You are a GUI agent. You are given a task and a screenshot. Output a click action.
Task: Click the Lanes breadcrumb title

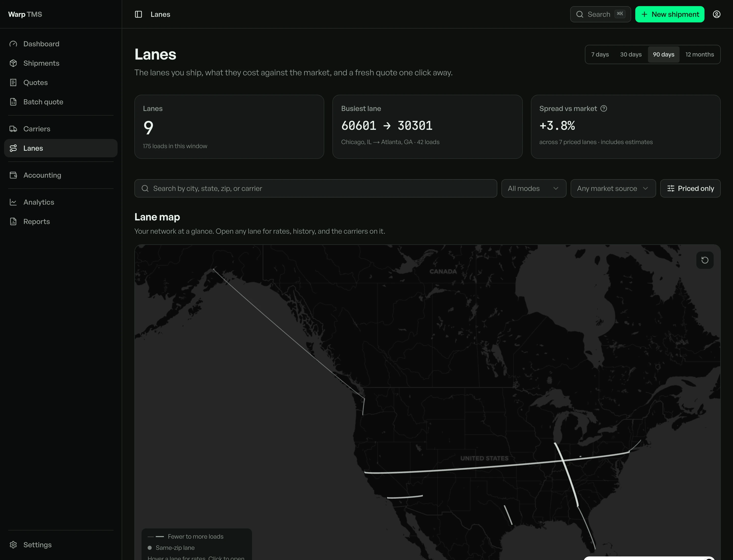160,14
